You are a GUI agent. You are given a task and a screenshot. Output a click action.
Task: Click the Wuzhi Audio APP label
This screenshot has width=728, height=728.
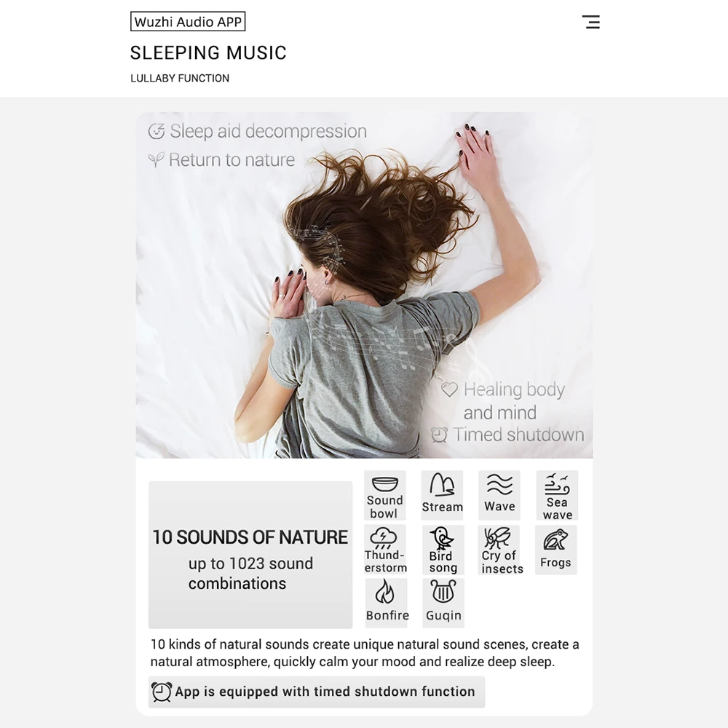(188, 21)
